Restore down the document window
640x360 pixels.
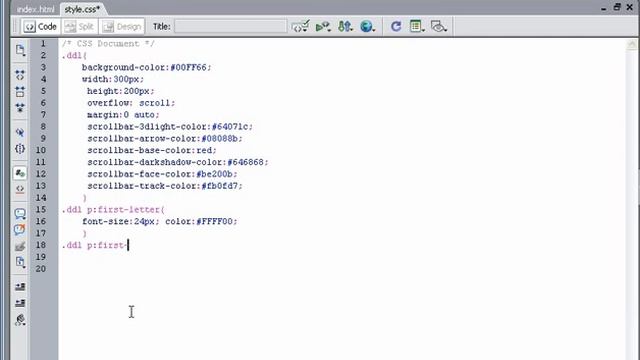point(617,7)
